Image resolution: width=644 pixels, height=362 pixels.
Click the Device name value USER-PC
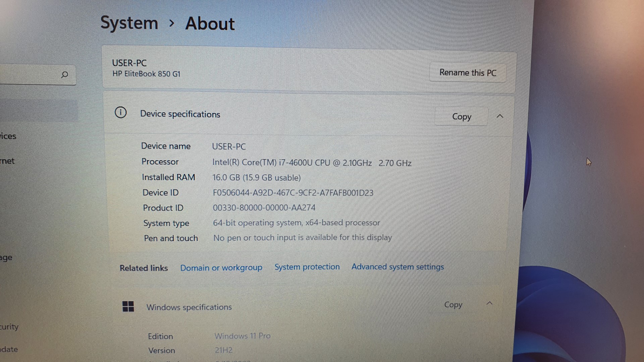point(229,146)
